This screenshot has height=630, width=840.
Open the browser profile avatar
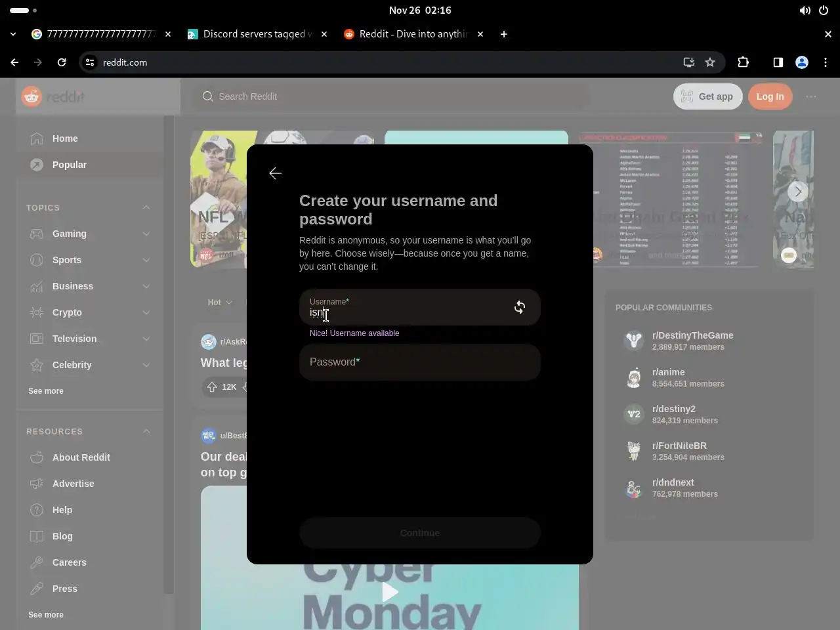point(802,62)
